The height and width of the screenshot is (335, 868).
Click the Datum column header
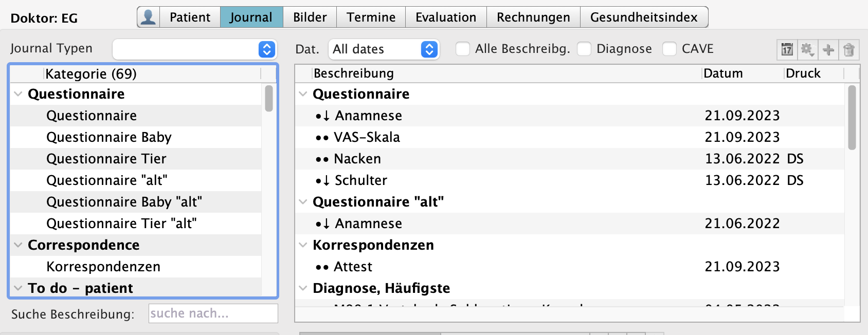[723, 73]
